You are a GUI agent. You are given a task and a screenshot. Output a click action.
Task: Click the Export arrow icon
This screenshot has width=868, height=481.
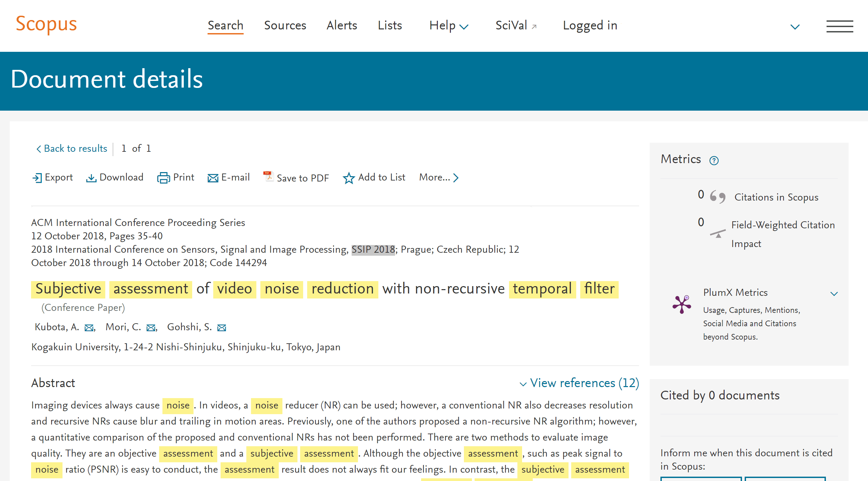click(37, 177)
